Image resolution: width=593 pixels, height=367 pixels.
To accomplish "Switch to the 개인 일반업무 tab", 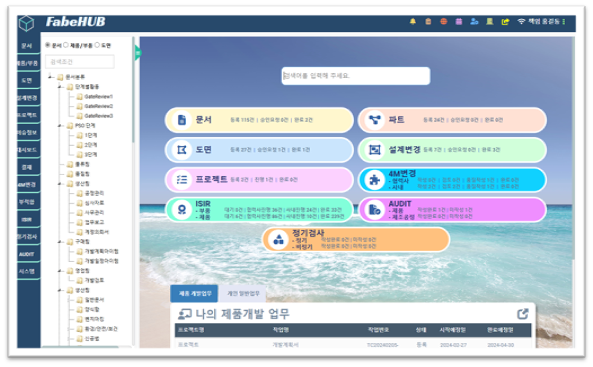I will click(243, 293).
